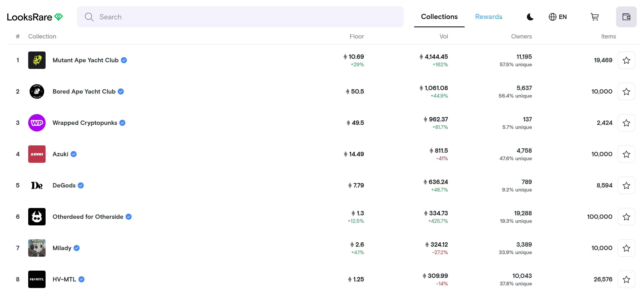Click verified badge beside Azuki
644x296 pixels.
(73, 154)
